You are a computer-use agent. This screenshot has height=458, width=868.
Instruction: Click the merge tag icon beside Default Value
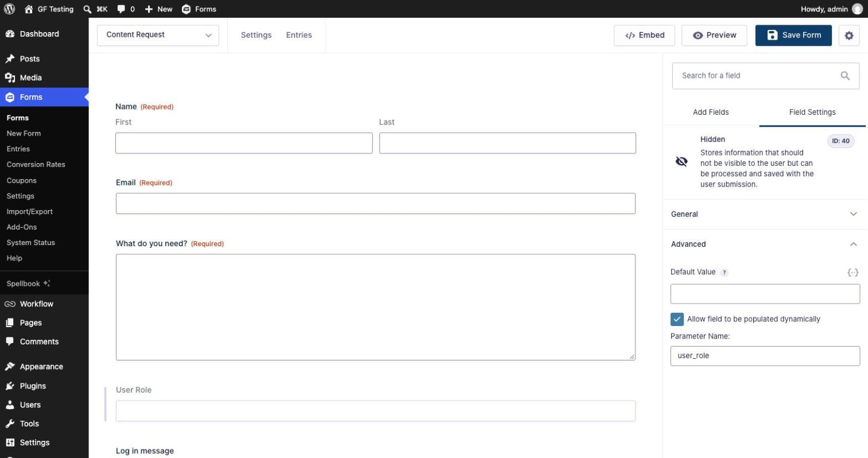pos(853,272)
